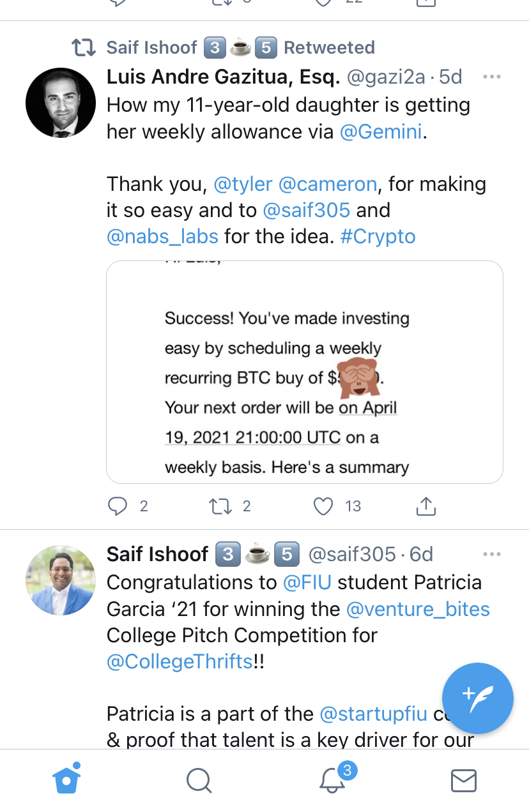Expand the BTC recurring buy screenshot

click(x=304, y=372)
